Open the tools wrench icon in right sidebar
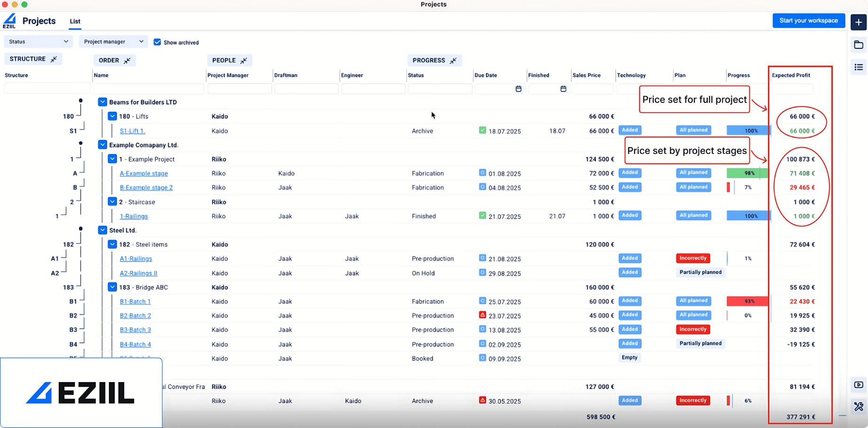 click(x=858, y=407)
